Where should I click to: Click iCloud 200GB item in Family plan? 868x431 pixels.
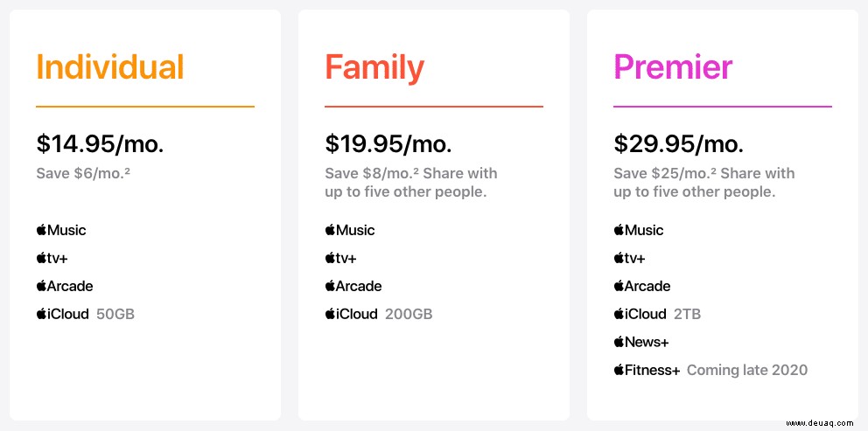[379, 314]
